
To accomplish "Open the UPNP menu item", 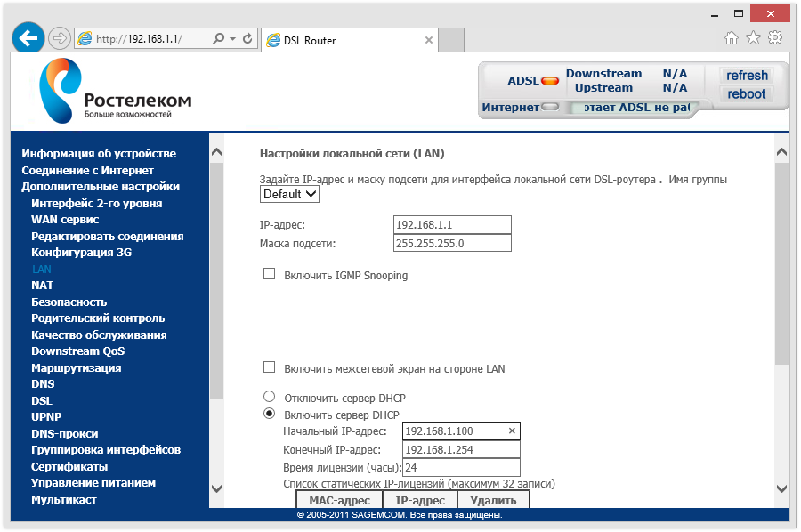I will point(46,417).
